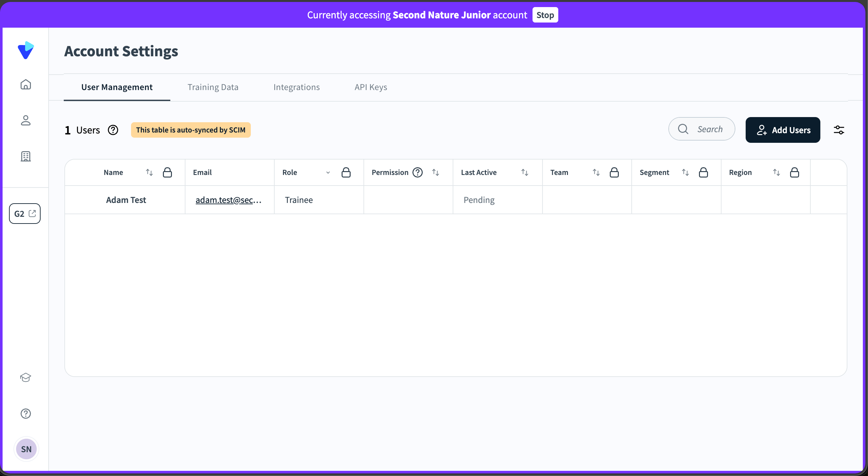This screenshot has width=868, height=476.
Task: Sort the table by Segment column
Action: [x=685, y=172]
